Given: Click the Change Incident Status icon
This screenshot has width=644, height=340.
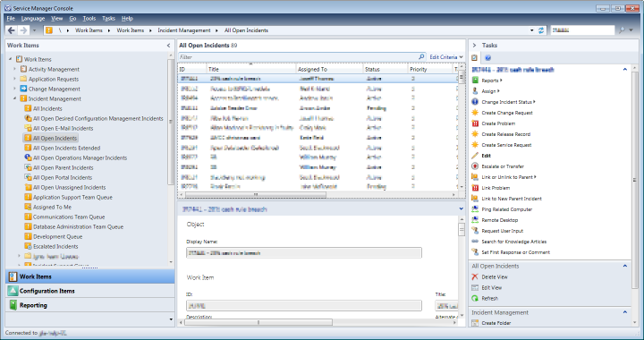Looking at the screenshot, I should (475, 102).
